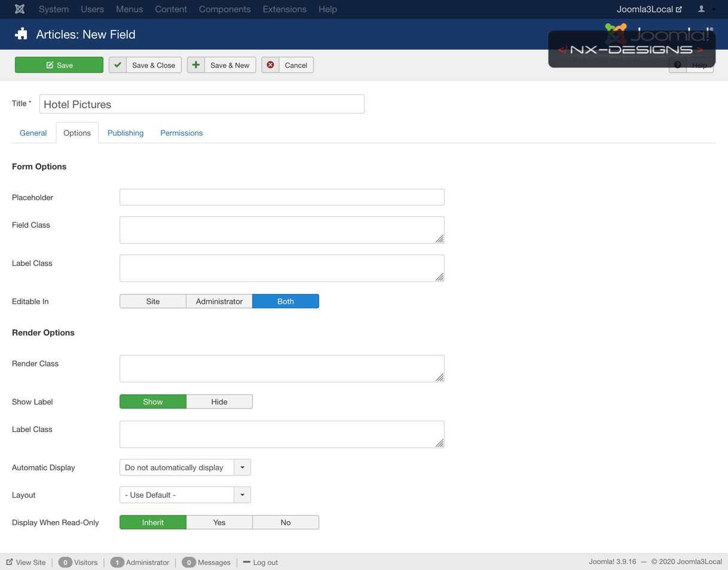Viewport: 728px width, 570px height.
Task: Click the Render Options heading
Action: 43,332
